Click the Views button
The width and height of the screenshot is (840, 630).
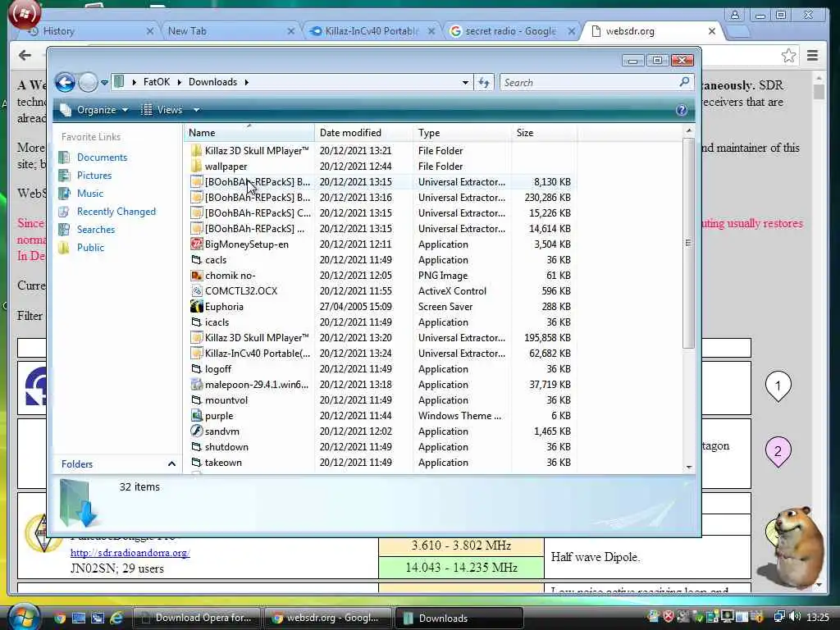coord(162,110)
